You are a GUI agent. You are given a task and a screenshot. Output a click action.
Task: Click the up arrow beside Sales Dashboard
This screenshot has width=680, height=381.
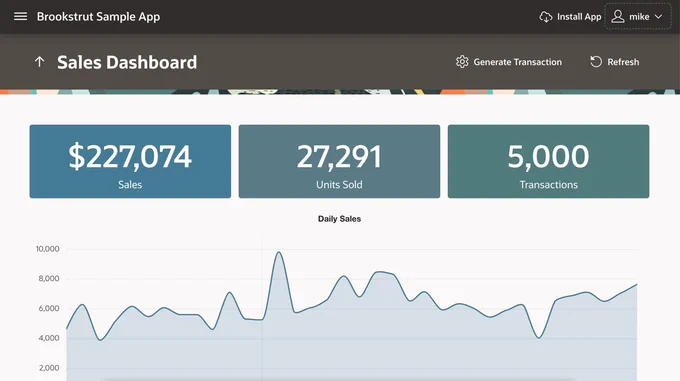coord(39,62)
